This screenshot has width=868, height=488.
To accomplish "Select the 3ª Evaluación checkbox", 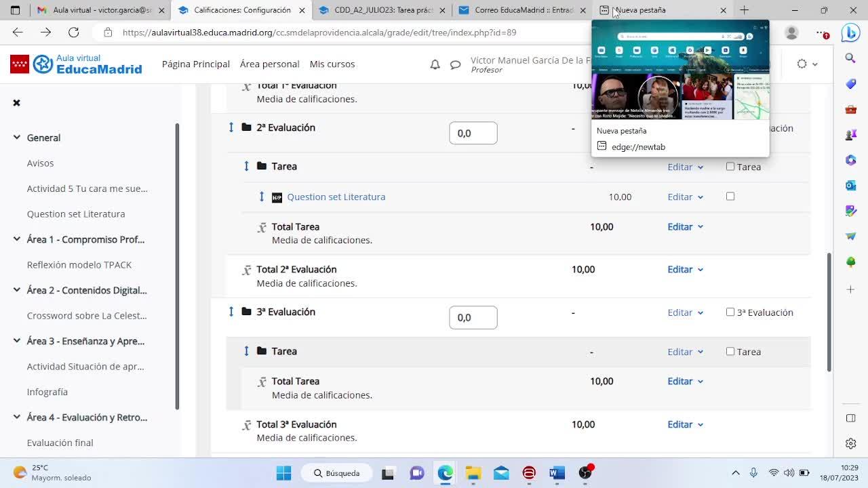I will coord(730,312).
